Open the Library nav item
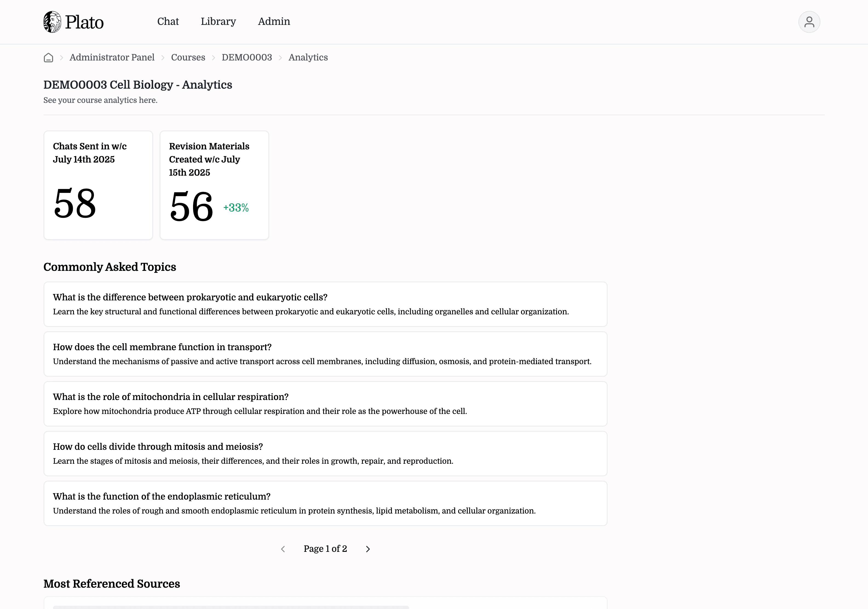The image size is (868, 609). click(218, 22)
